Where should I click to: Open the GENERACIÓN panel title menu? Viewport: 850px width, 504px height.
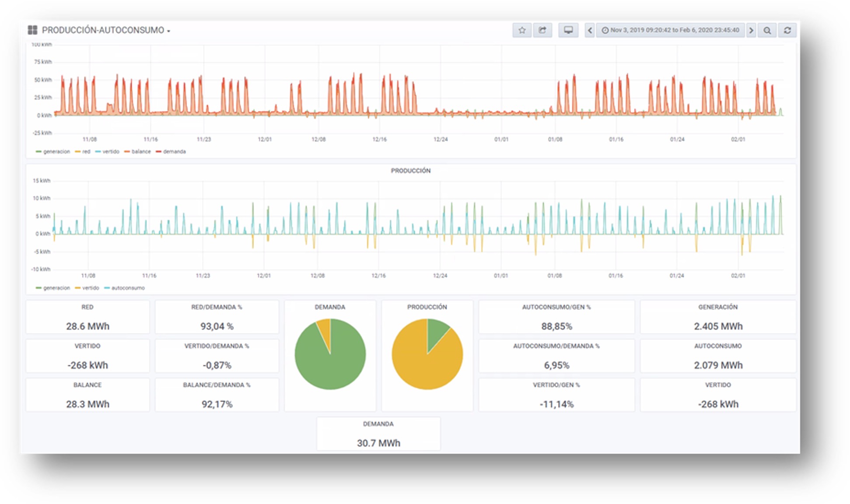pos(718,307)
